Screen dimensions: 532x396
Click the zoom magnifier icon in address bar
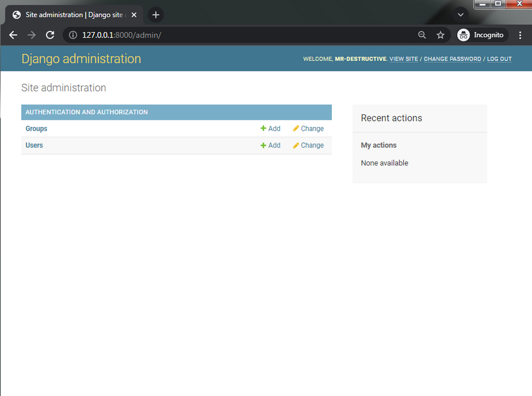(x=422, y=35)
